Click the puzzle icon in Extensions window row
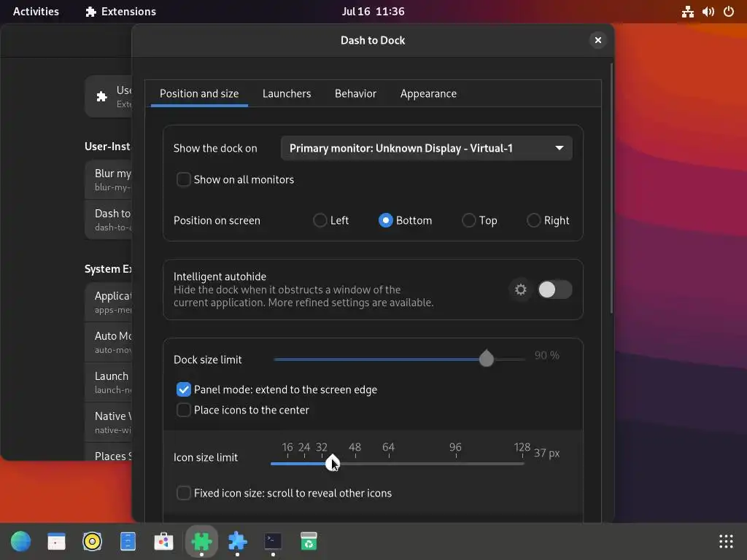The height and width of the screenshot is (560, 747). pos(102,97)
